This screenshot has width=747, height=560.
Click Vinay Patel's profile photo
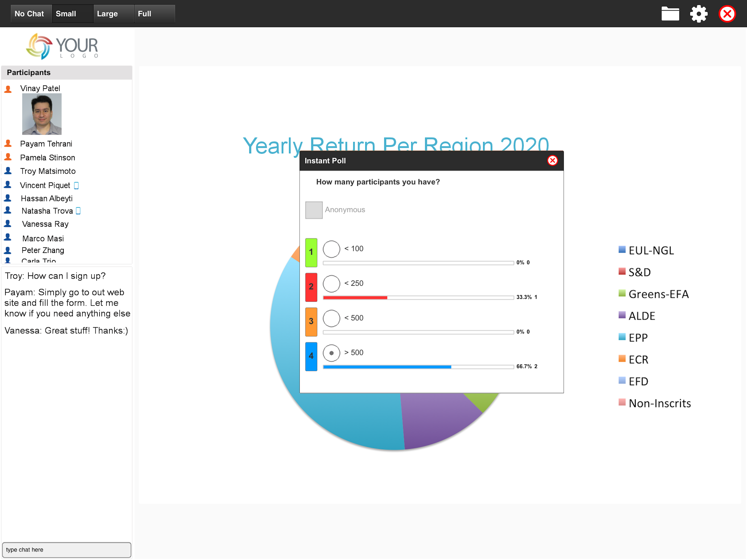pos(42,114)
